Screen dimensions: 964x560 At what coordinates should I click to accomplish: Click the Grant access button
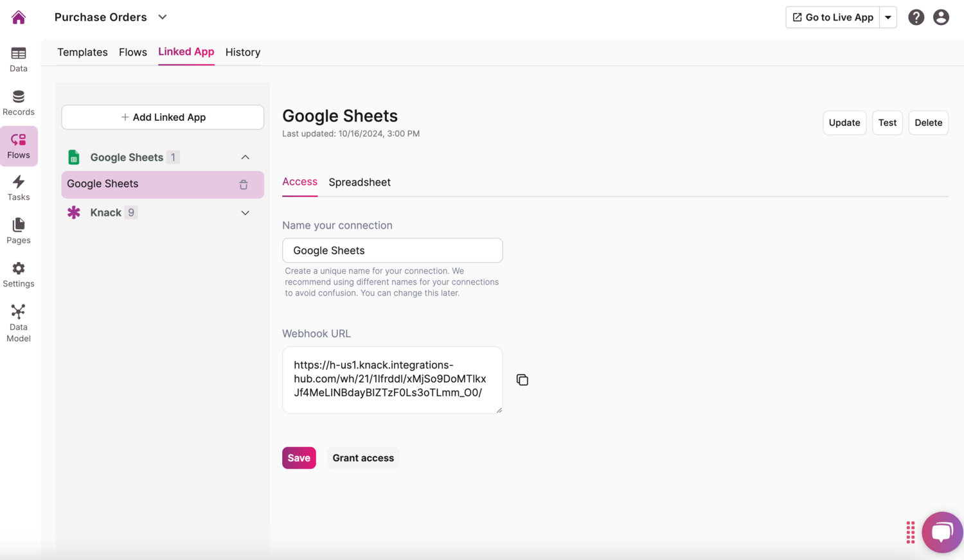363,458
